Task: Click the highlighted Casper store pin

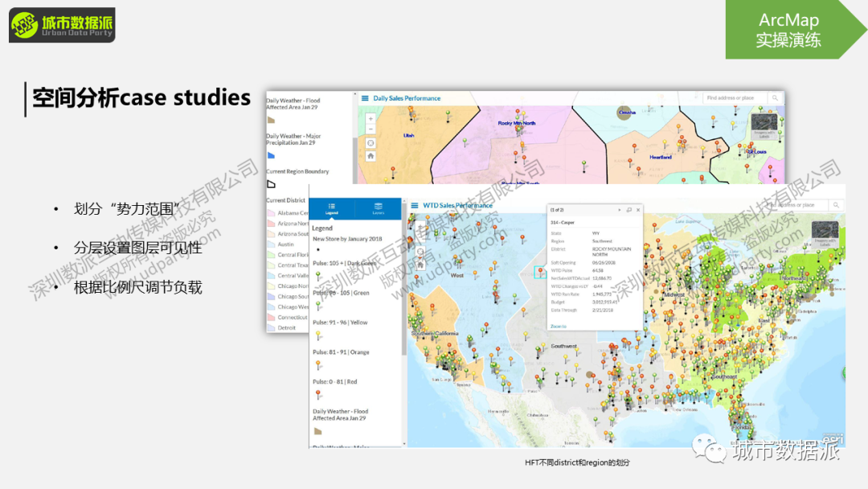Action: (540, 272)
